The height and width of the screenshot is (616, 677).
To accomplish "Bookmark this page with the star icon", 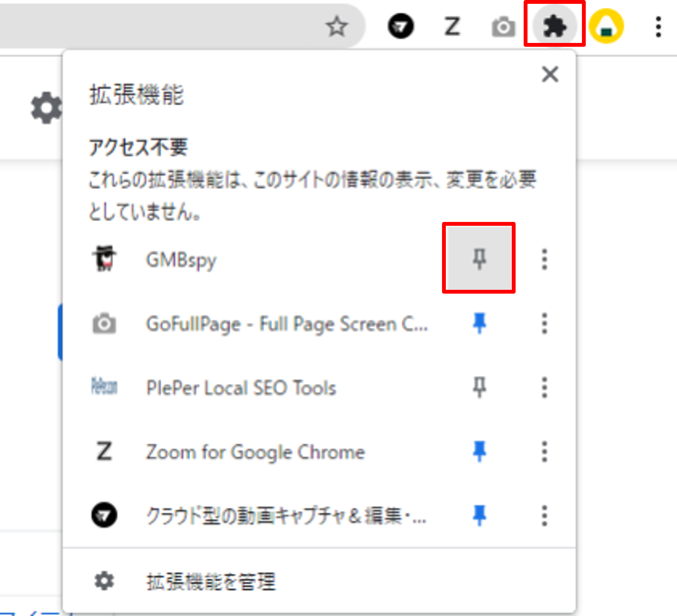I will 337,26.
